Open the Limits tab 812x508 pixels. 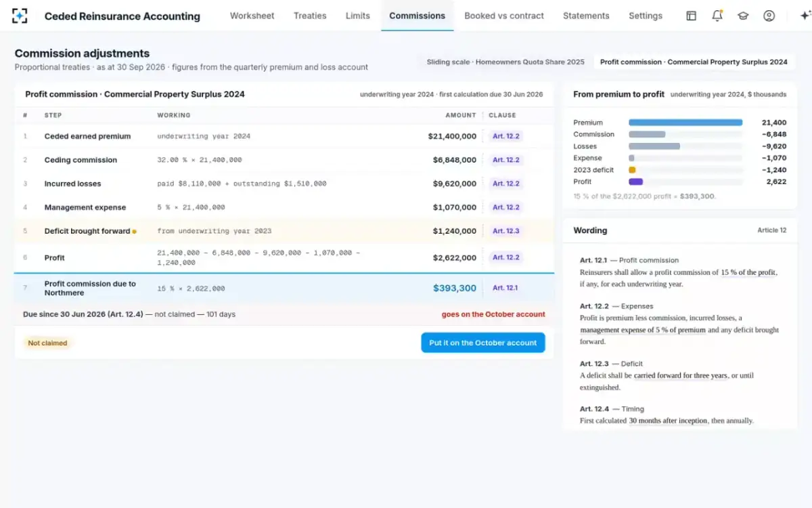click(357, 16)
